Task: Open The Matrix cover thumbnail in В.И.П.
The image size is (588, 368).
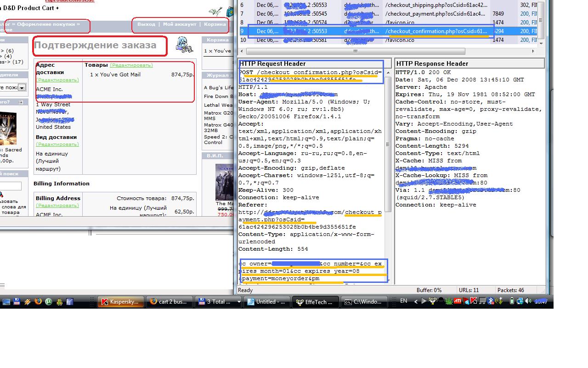Action: coord(225,182)
